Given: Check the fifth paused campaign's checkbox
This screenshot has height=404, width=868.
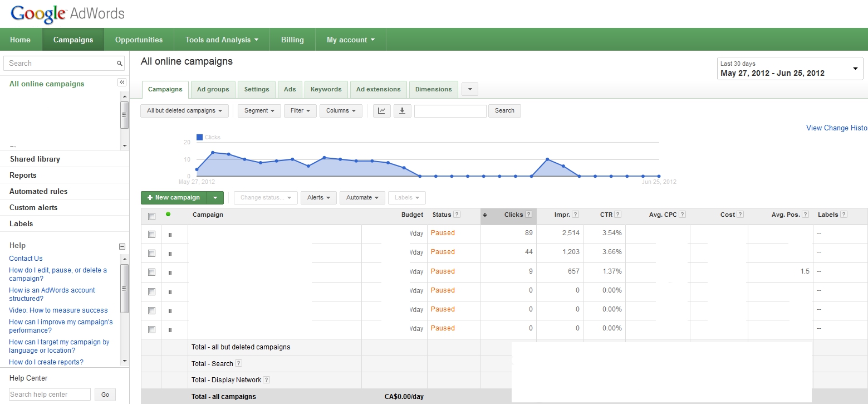Looking at the screenshot, I should pyautogui.click(x=151, y=310).
